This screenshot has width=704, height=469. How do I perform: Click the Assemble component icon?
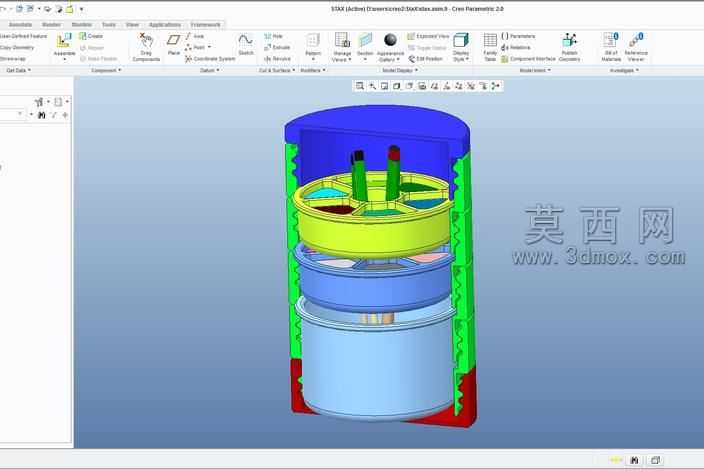click(64, 41)
